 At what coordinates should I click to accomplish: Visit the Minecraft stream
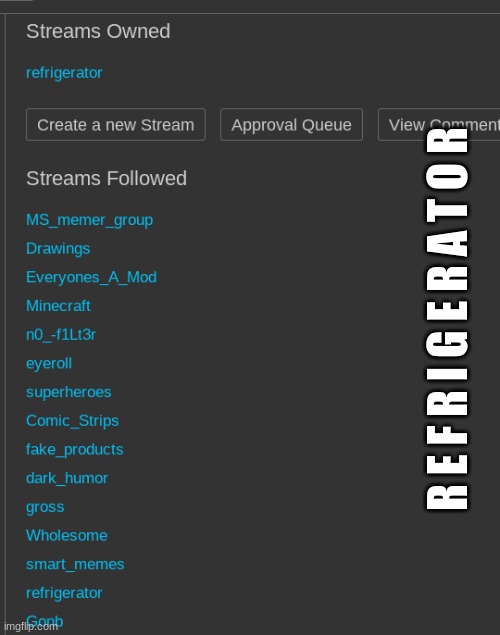pyautogui.click(x=58, y=306)
